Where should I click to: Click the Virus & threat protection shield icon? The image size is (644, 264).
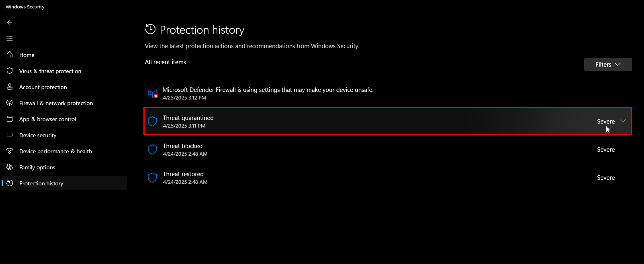(x=10, y=71)
